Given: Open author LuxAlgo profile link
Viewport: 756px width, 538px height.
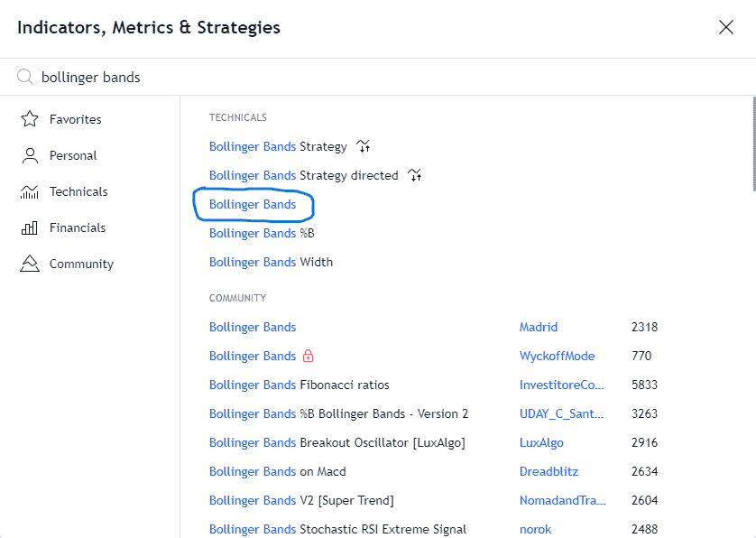Looking at the screenshot, I should point(541,442).
